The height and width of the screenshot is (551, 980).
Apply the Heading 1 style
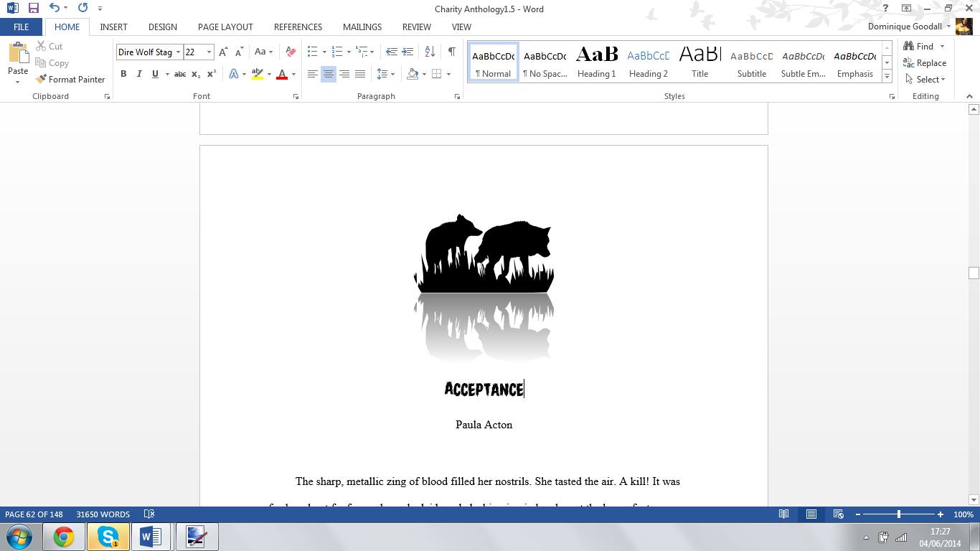point(596,62)
